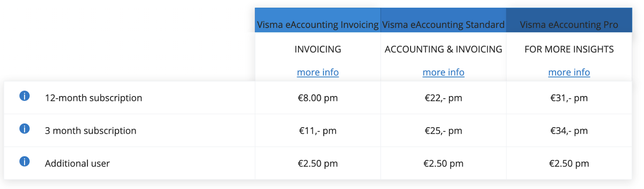
Task: Click info icon beside 12-month subscription
Action: click(24, 96)
